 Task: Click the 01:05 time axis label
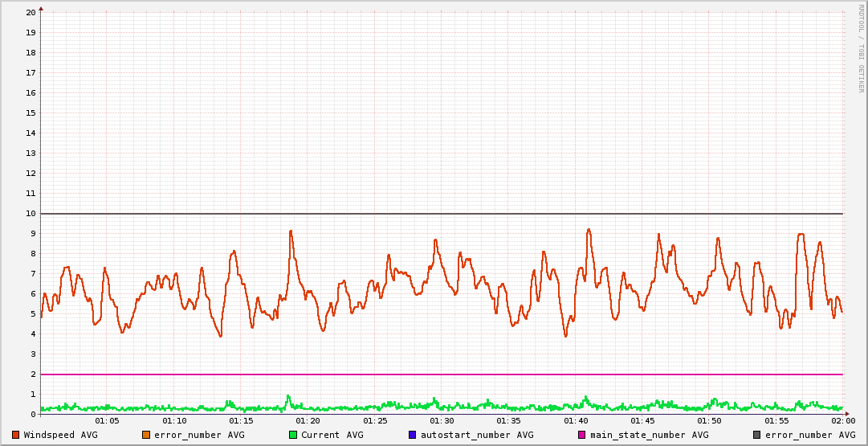pyautogui.click(x=107, y=421)
